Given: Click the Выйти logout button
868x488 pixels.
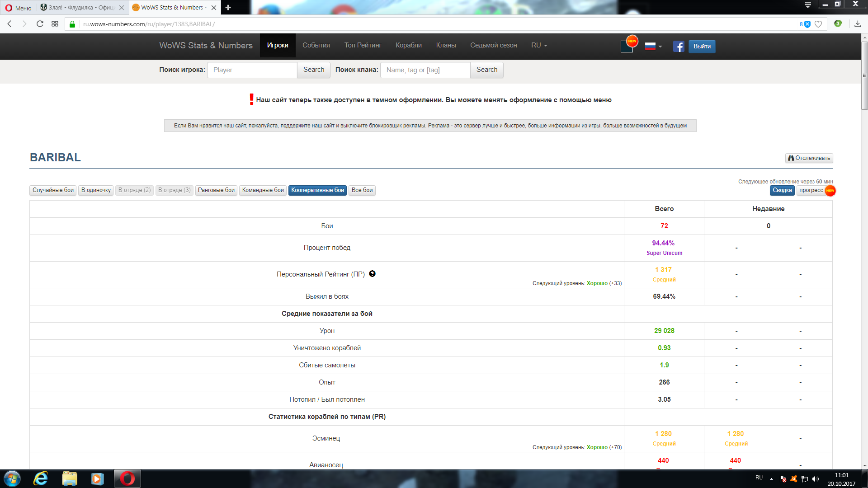Looking at the screenshot, I should [x=702, y=46].
